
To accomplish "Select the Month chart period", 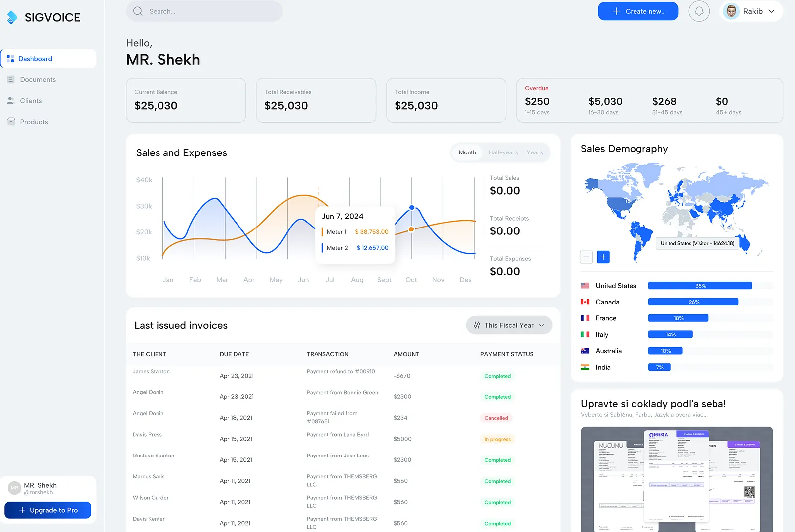I will (467, 152).
